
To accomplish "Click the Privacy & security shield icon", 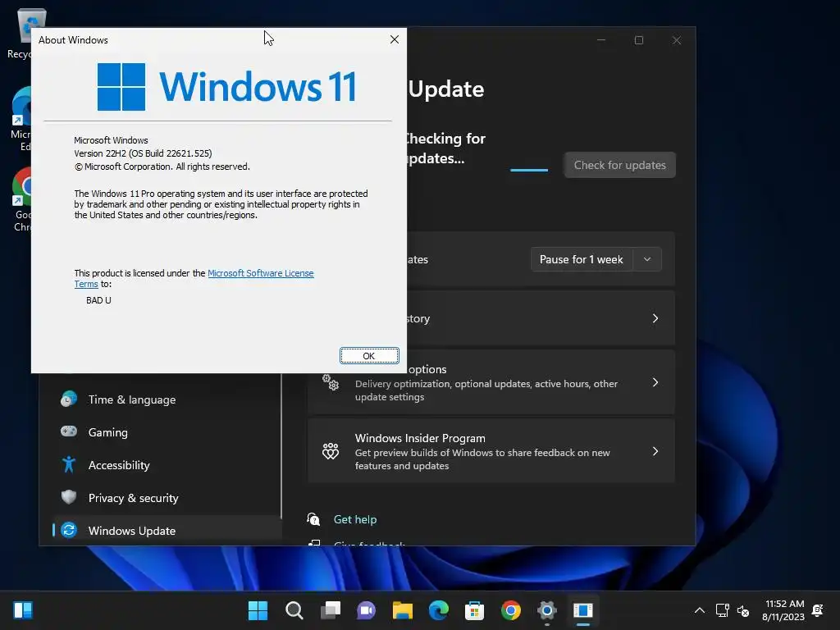I will (x=69, y=497).
